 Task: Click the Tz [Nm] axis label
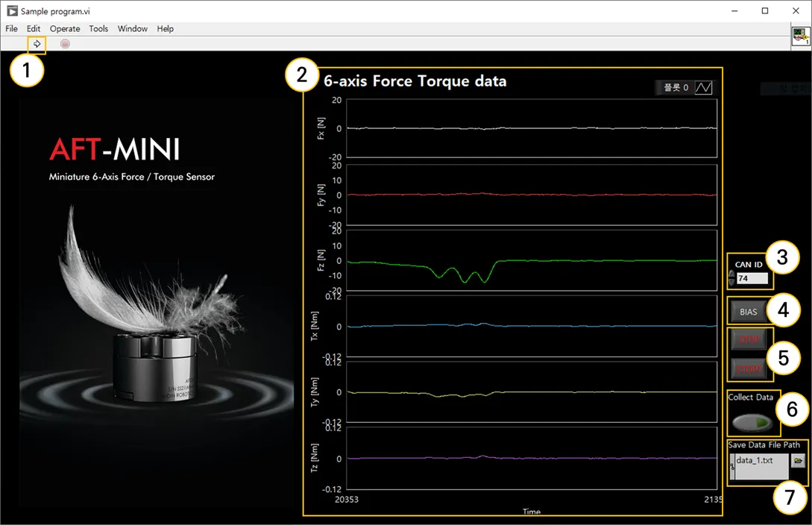[314, 458]
